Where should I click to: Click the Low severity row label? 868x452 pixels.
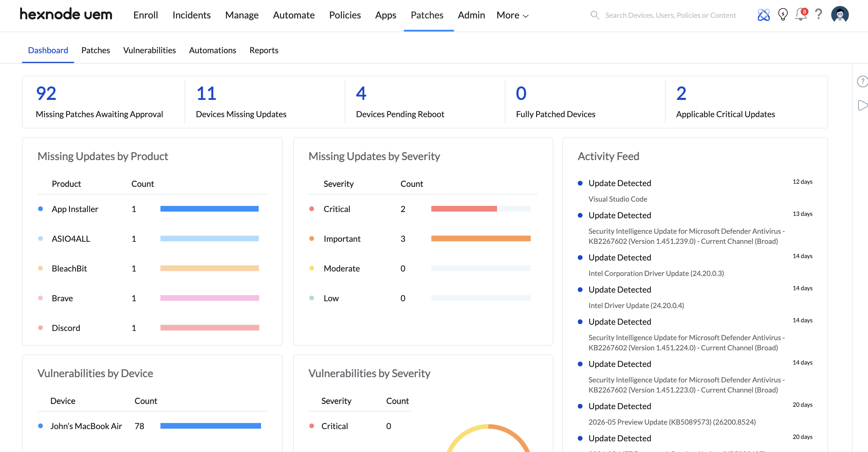pyautogui.click(x=331, y=298)
